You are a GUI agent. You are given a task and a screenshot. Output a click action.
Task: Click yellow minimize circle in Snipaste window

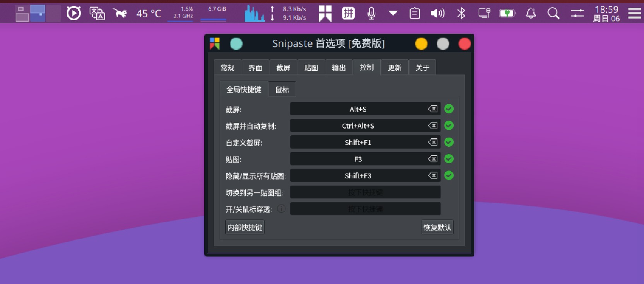click(x=421, y=44)
